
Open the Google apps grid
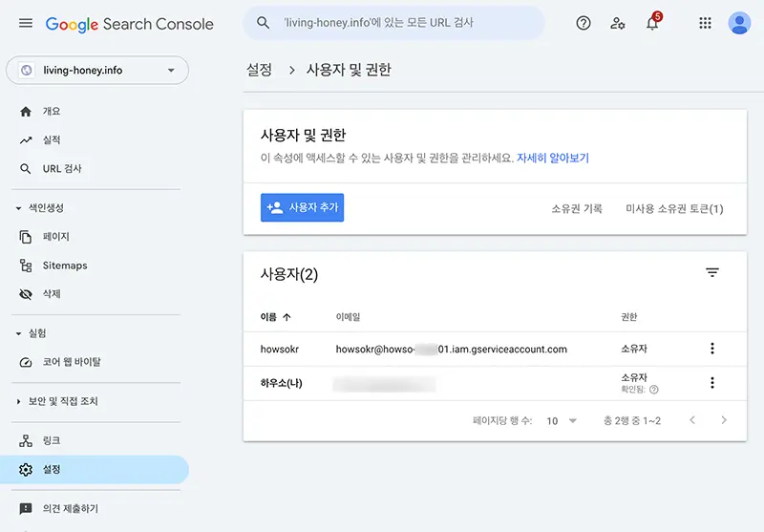(x=706, y=23)
